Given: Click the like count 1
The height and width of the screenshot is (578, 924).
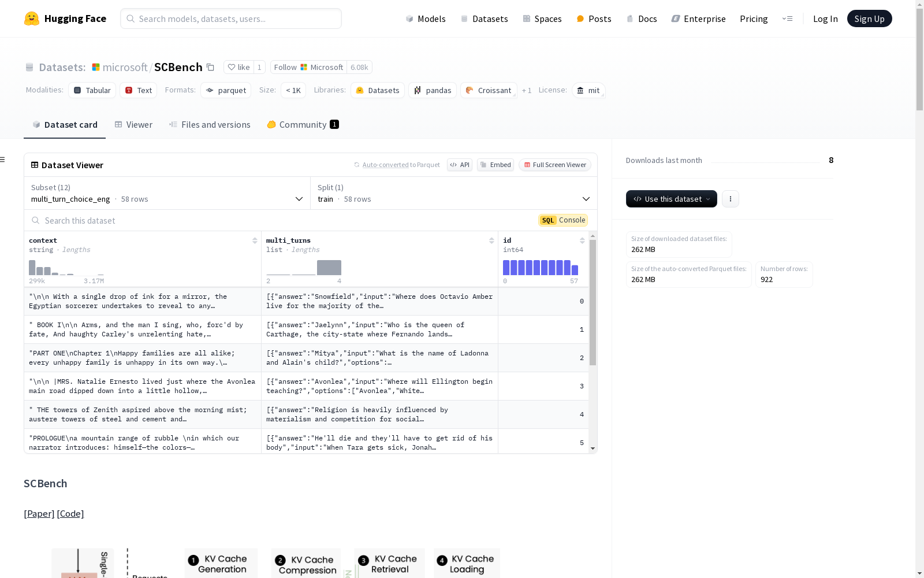Looking at the screenshot, I should [259, 67].
